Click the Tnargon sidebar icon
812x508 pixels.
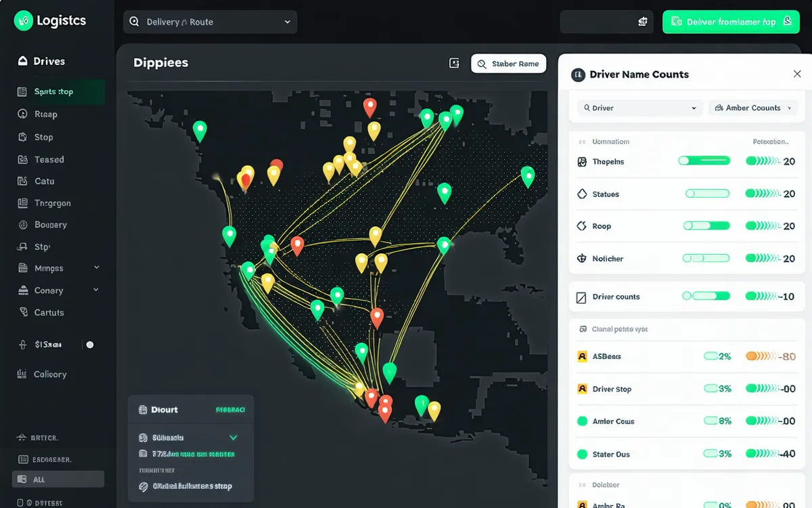[22, 203]
